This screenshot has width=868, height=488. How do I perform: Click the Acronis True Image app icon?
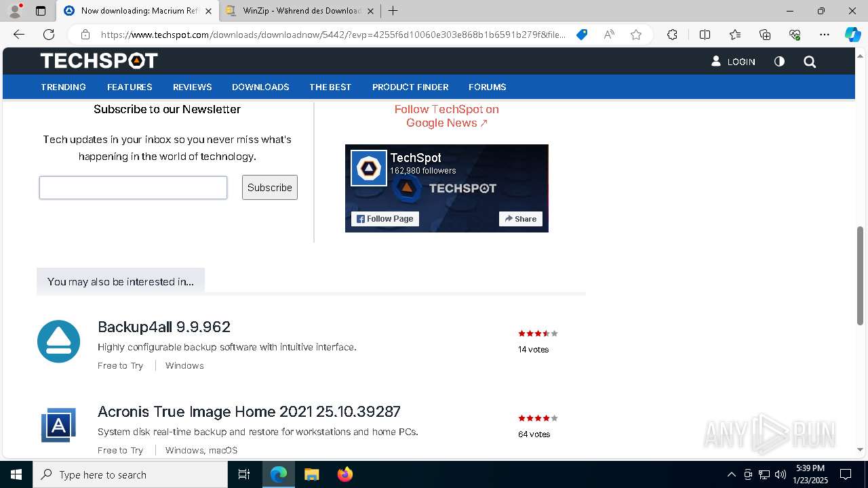click(58, 425)
